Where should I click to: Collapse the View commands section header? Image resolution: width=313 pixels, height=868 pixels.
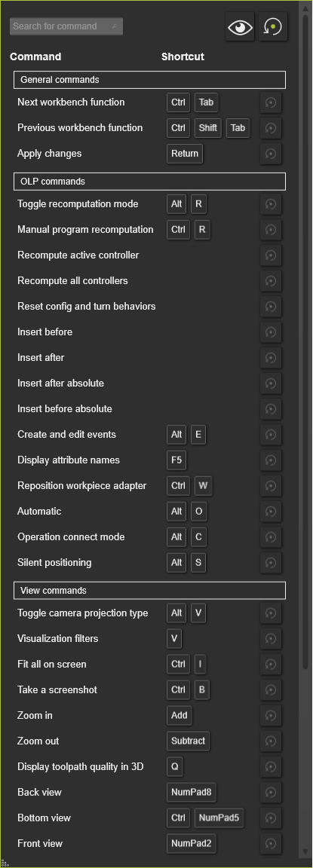click(149, 591)
